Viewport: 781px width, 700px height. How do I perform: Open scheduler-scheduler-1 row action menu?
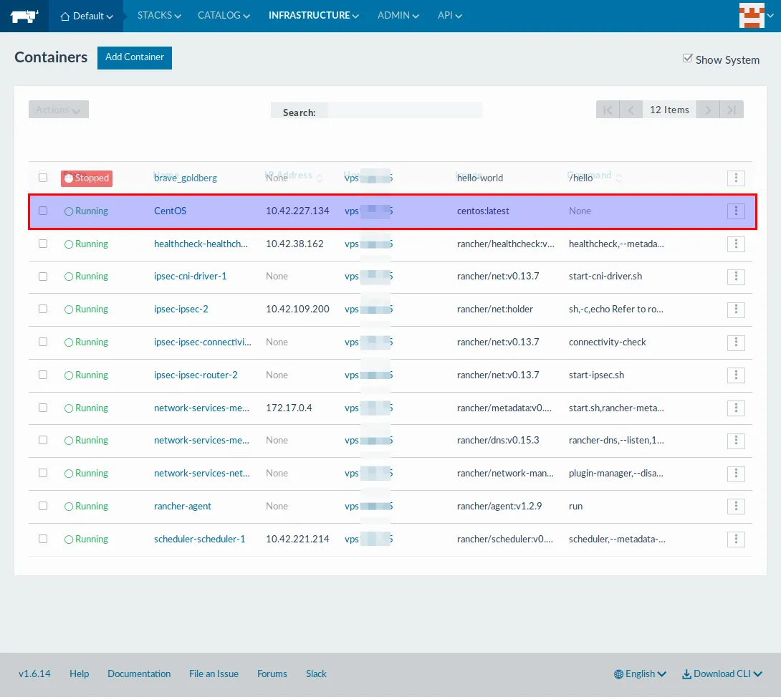[736, 540]
